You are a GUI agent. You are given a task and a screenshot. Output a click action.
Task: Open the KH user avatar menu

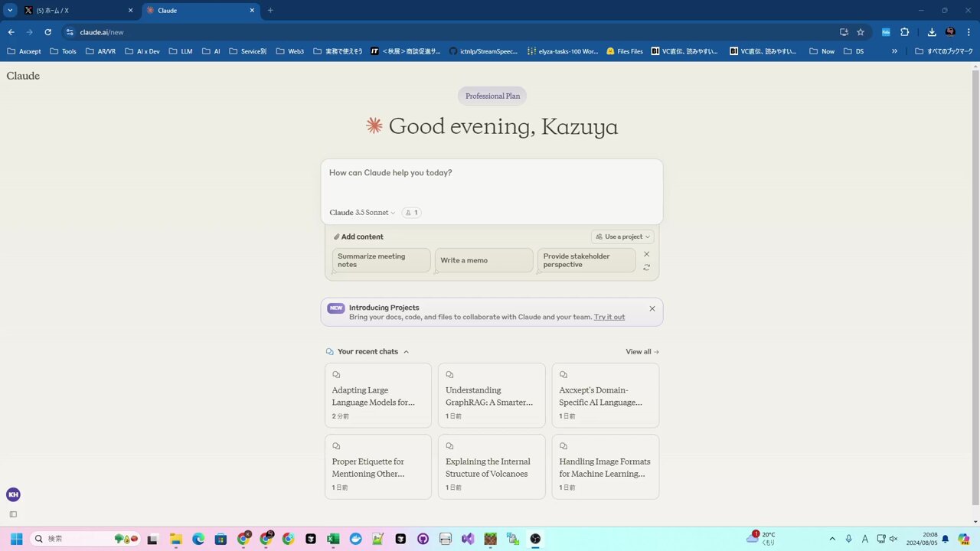pos(13,494)
